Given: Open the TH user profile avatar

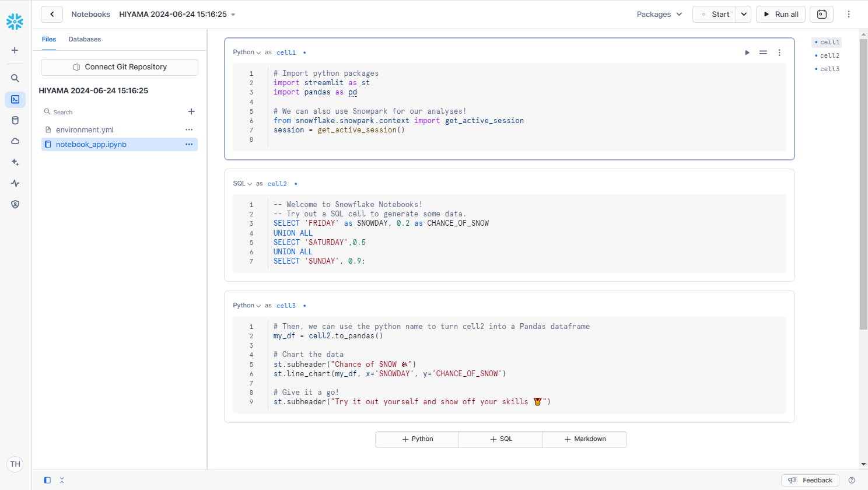Looking at the screenshot, I should [15, 464].
